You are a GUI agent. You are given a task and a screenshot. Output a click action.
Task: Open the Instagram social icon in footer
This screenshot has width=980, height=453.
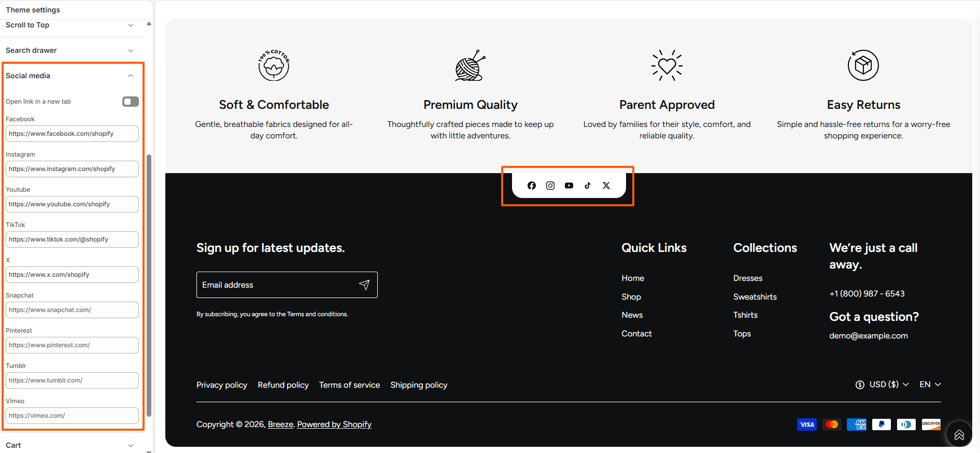pos(550,186)
